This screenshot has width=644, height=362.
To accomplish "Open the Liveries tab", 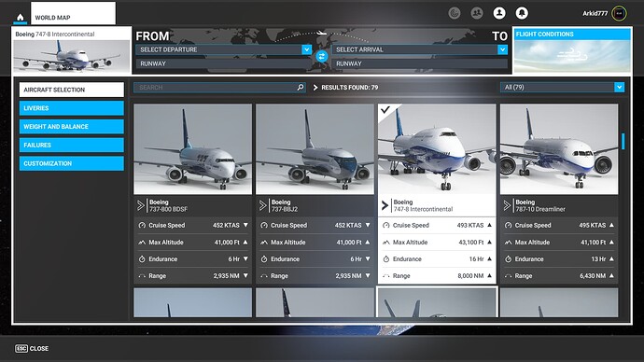I will (x=72, y=108).
